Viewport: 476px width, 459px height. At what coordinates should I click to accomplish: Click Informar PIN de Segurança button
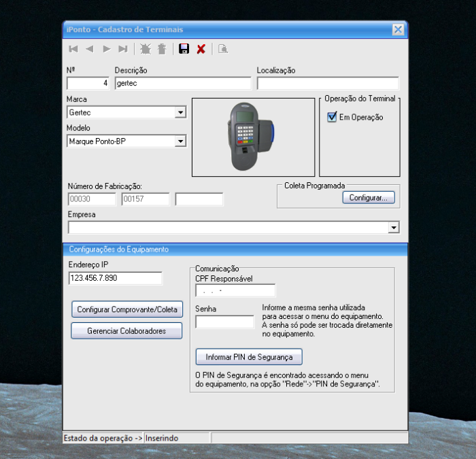point(249,356)
